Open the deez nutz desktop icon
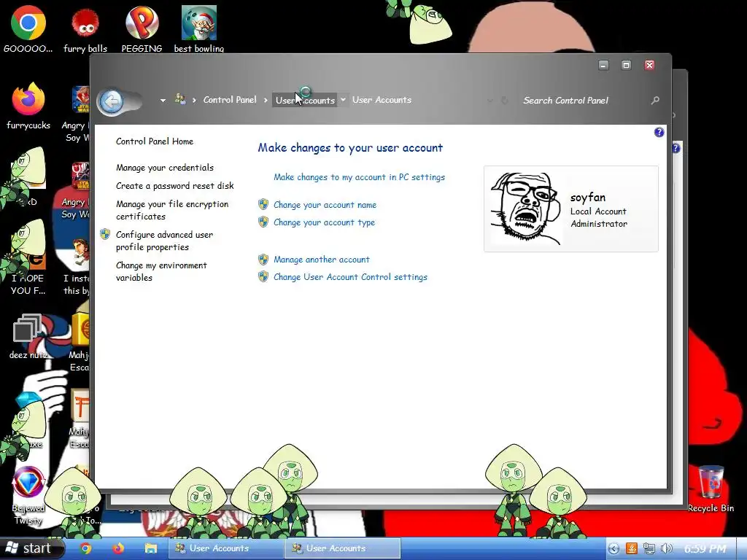The height and width of the screenshot is (560, 747). point(28,336)
